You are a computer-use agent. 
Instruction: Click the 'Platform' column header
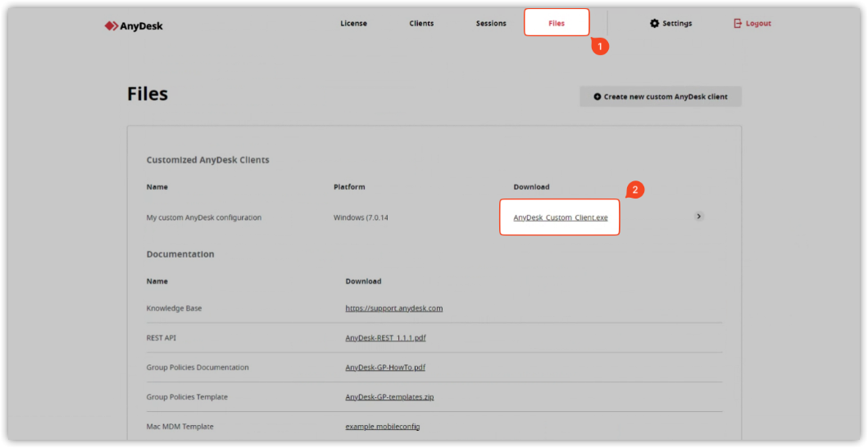(x=349, y=187)
